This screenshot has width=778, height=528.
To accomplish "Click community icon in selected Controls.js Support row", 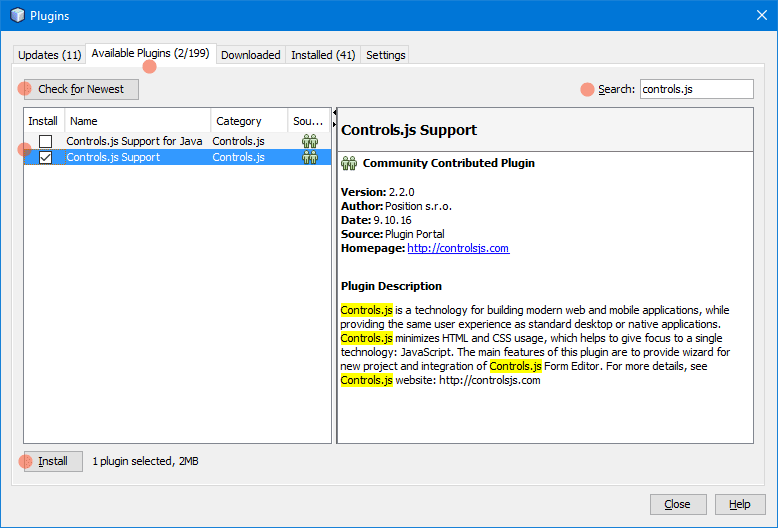I will click(310, 157).
